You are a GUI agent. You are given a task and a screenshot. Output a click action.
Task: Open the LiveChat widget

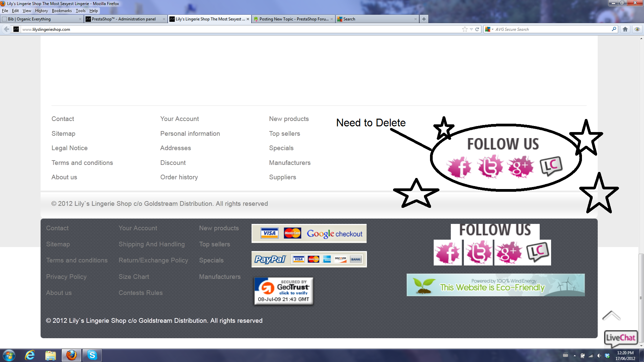pyautogui.click(x=621, y=338)
